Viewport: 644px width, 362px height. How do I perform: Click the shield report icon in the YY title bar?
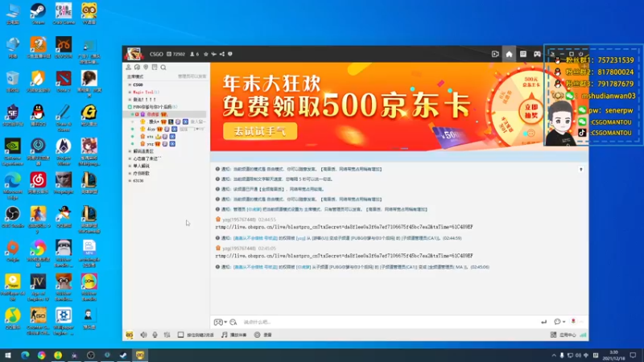pyautogui.click(x=230, y=54)
